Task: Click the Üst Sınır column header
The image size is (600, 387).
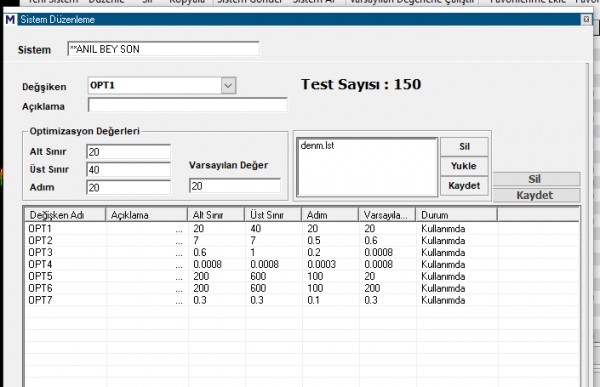Action: tap(273, 215)
